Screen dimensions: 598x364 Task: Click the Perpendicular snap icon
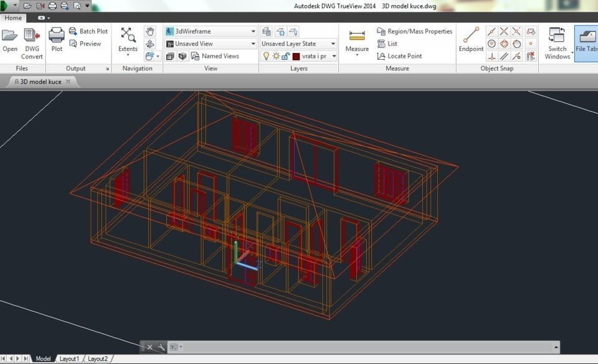click(491, 57)
